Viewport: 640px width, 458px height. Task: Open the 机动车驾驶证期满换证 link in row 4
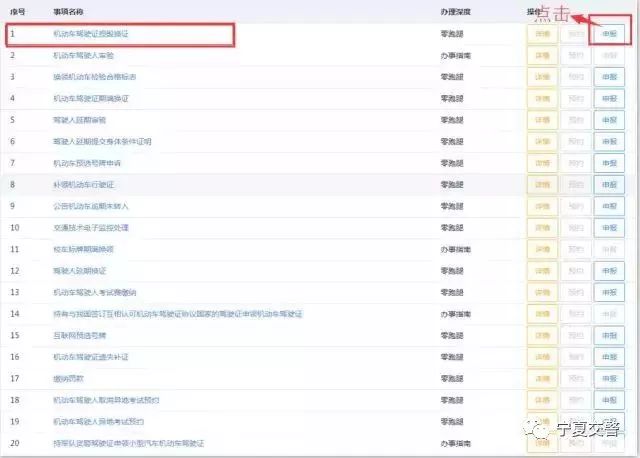[x=91, y=98]
